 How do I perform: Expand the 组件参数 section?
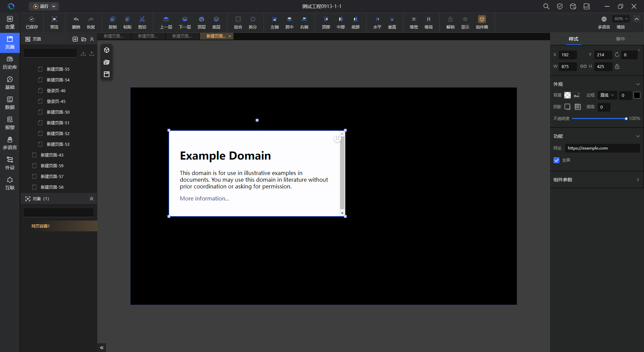pyautogui.click(x=638, y=180)
